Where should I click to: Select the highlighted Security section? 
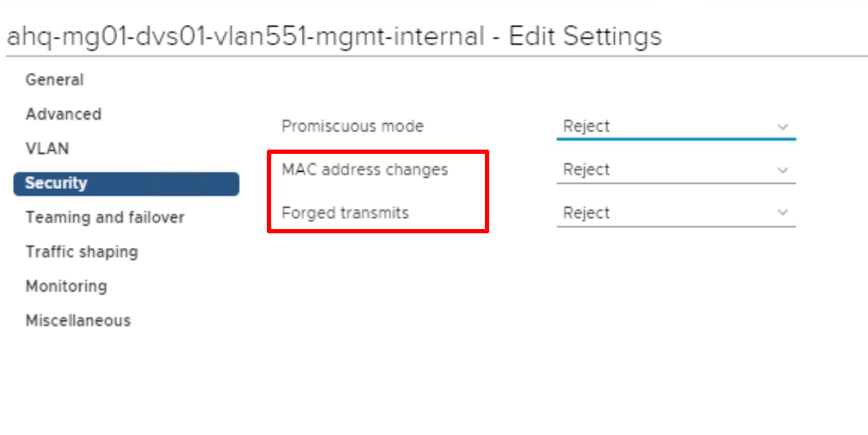127,184
